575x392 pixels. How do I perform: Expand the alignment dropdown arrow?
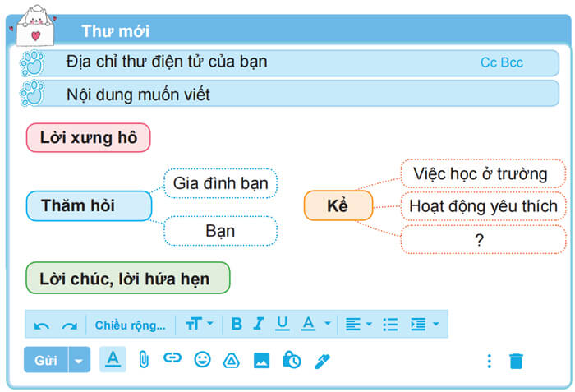point(369,324)
